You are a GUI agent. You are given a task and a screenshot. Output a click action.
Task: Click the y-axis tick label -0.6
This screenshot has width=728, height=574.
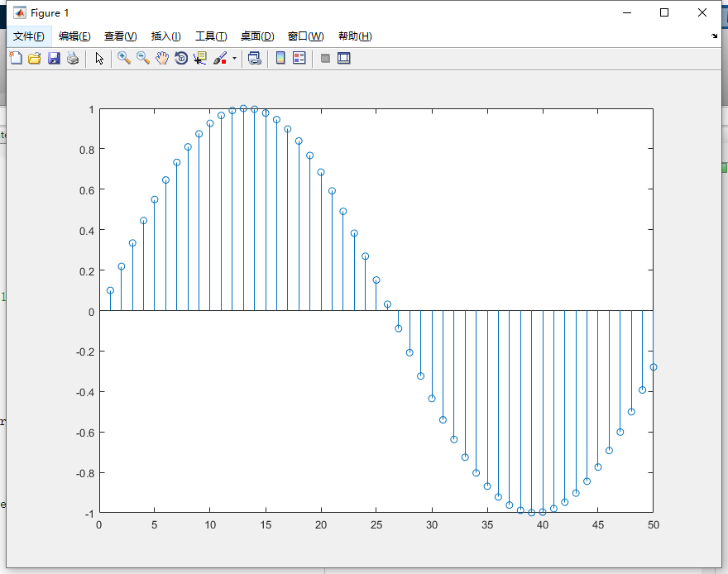(x=85, y=433)
